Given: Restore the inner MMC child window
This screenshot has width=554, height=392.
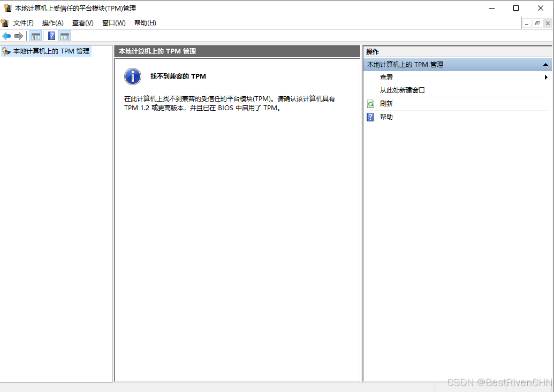Looking at the screenshot, I should 537,24.
